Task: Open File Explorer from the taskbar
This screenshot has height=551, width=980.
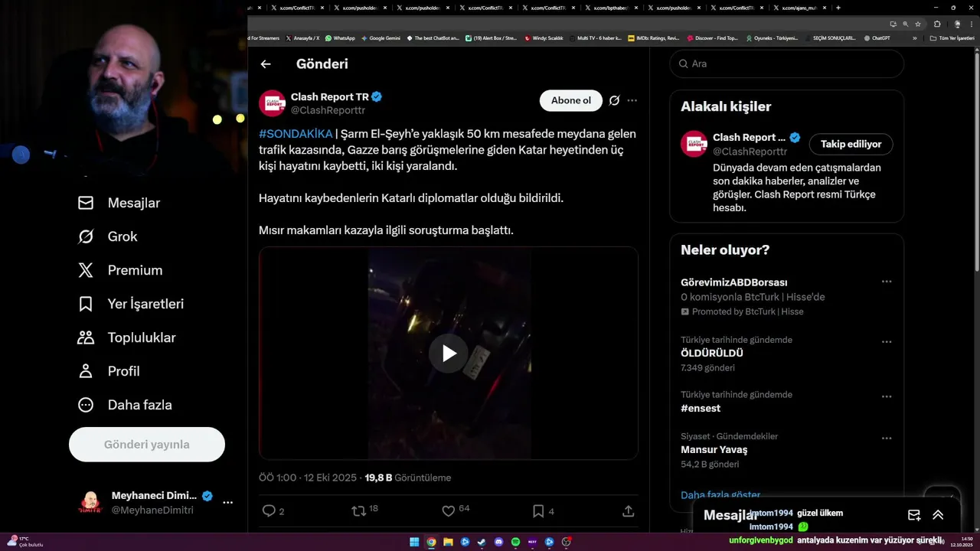Action: tap(448, 542)
